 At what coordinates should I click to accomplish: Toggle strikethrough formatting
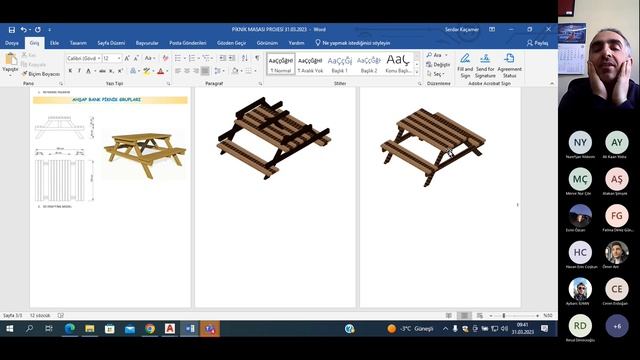(102, 71)
